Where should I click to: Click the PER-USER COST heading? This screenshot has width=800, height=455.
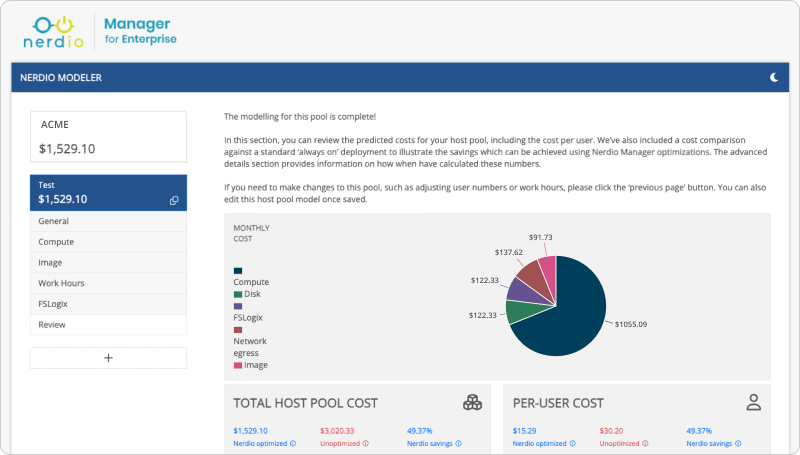point(558,403)
